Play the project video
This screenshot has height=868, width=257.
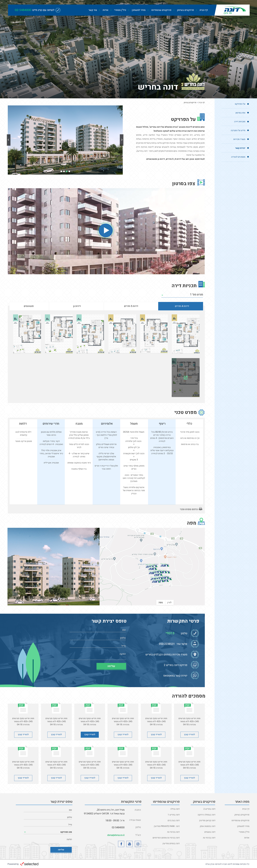[x=106, y=231]
